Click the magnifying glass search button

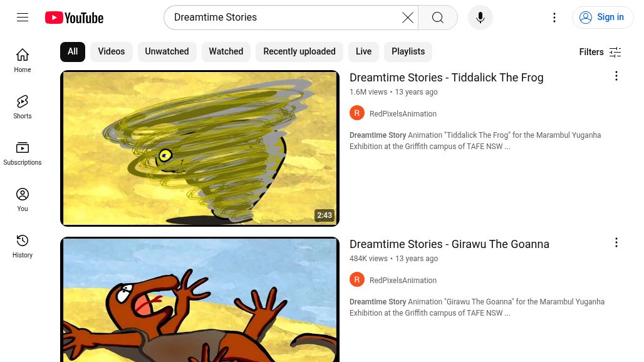(x=438, y=18)
